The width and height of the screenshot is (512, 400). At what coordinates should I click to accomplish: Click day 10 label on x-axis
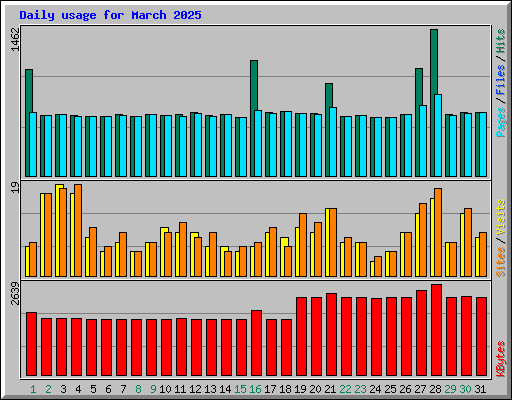coord(165,389)
